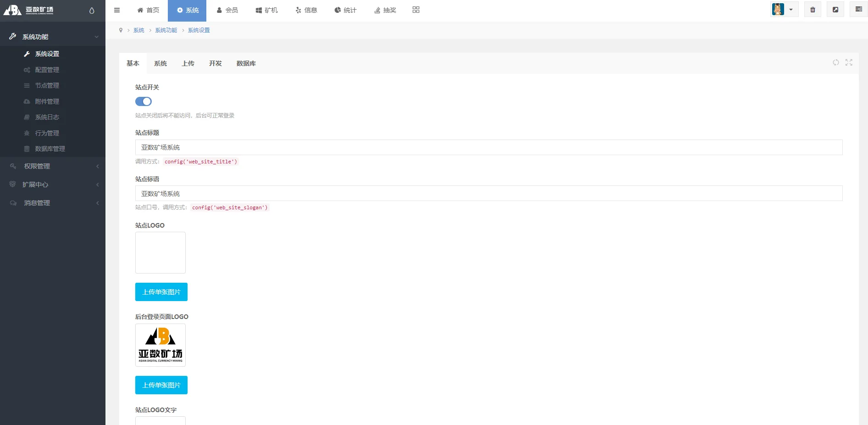868x425 pixels.
Task: Click the 站点标题 input field
Action: 488,147
